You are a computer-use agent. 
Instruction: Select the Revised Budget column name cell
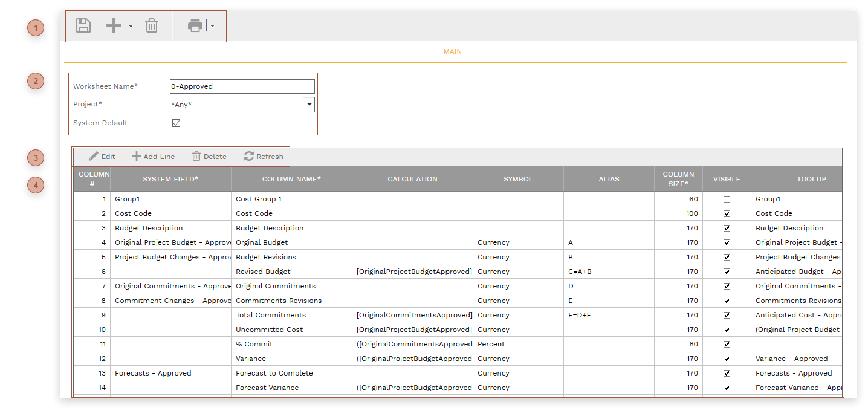pyautogui.click(x=291, y=272)
